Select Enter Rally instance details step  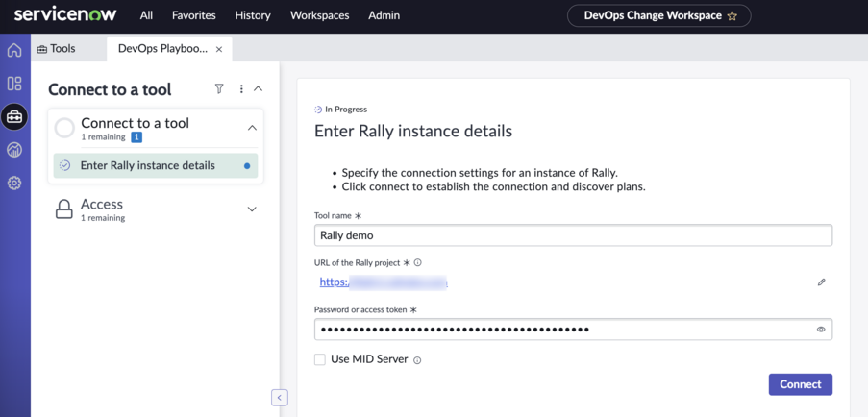156,165
